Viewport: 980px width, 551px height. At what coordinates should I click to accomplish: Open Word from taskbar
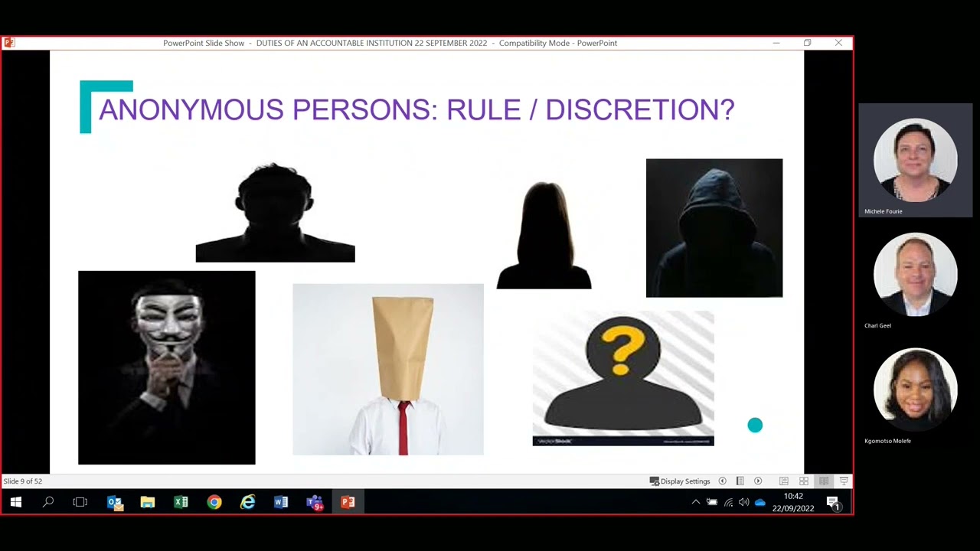281,502
